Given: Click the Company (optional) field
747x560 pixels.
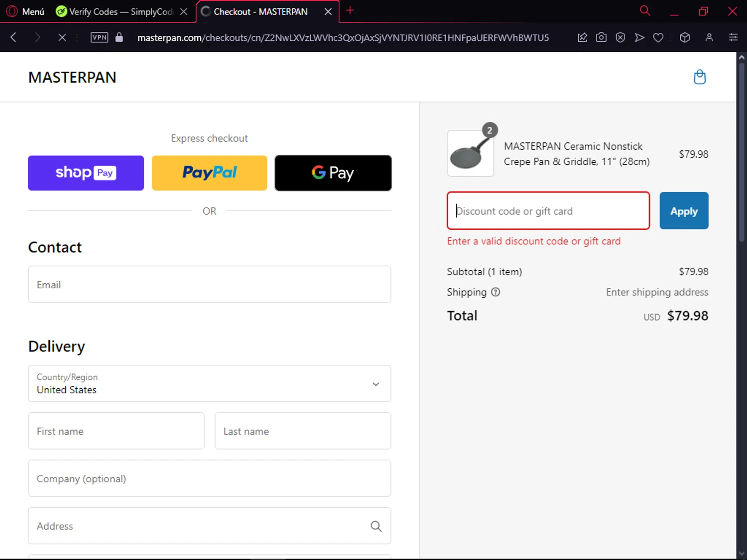Looking at the screenshot, I should [x=210, y=478].
